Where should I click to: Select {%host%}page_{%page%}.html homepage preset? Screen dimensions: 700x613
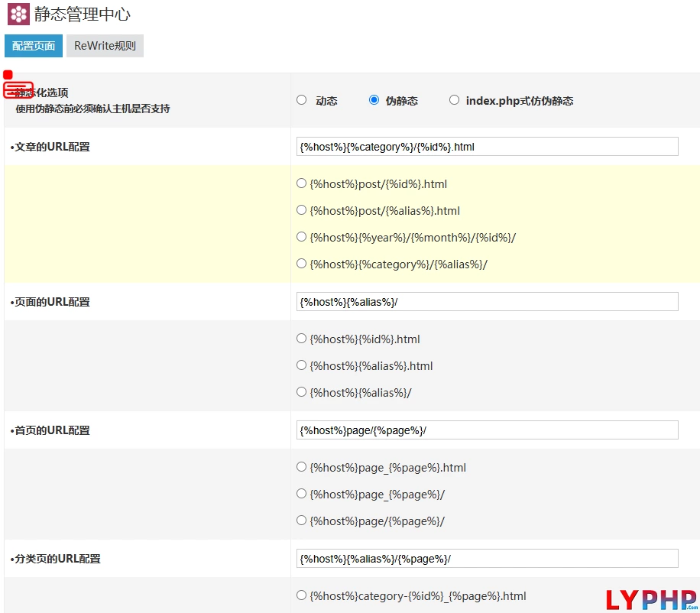click(301, 467)
